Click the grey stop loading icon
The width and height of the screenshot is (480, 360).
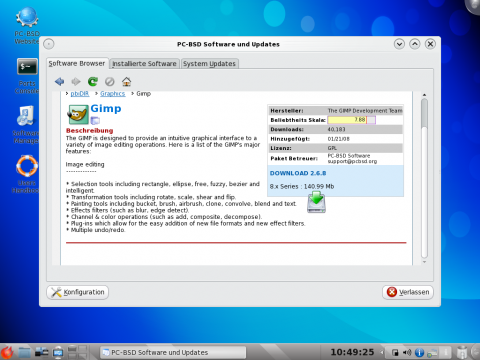(110, 81)
